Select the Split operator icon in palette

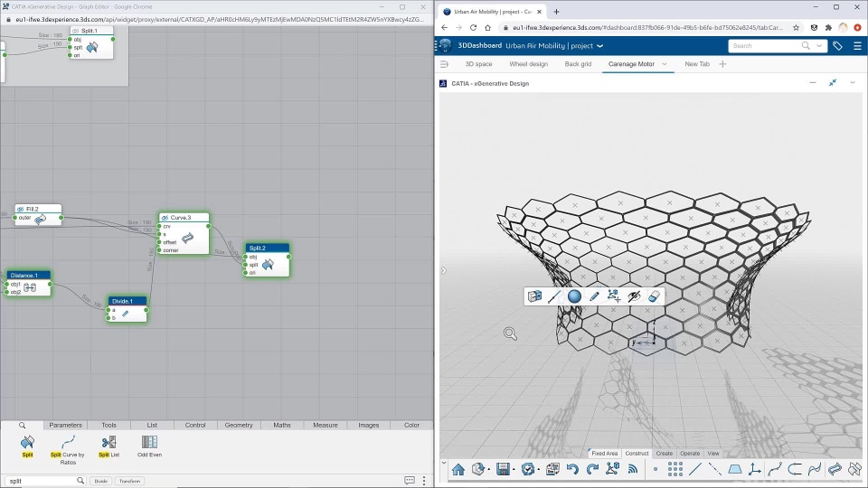(x=27, y=442)
